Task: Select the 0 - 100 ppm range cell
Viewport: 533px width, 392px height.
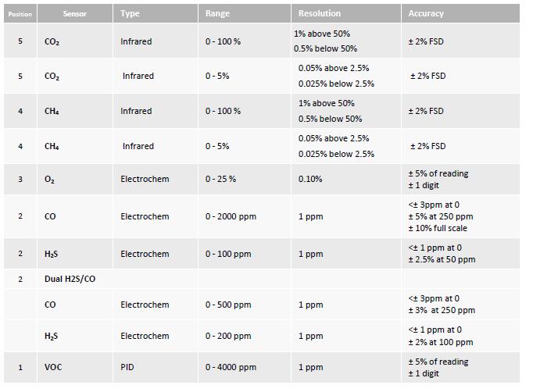Action: 228,254
